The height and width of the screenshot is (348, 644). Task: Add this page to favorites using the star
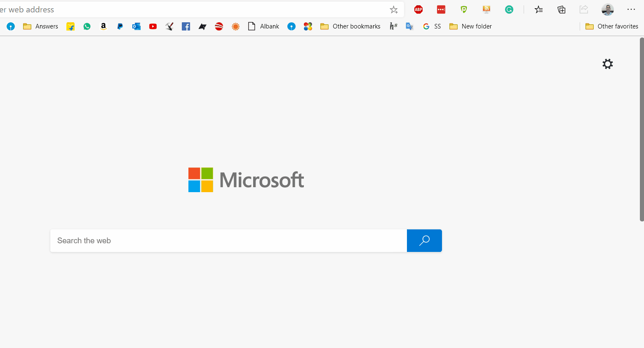pyautogui.click(x=394, y=9)
